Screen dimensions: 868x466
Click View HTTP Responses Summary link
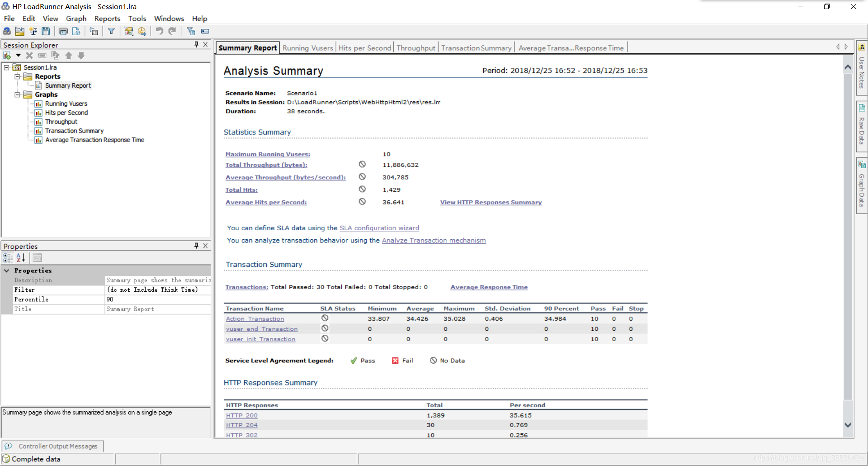pyautogui.click(x=491, y=202)
